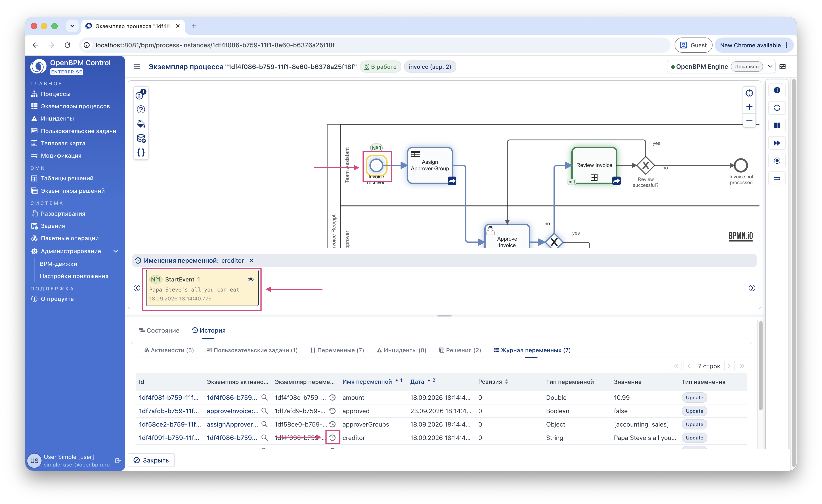822x504 pixels.
Task: Sort by Имя переменной column header
Action: [x=372, y=382]
